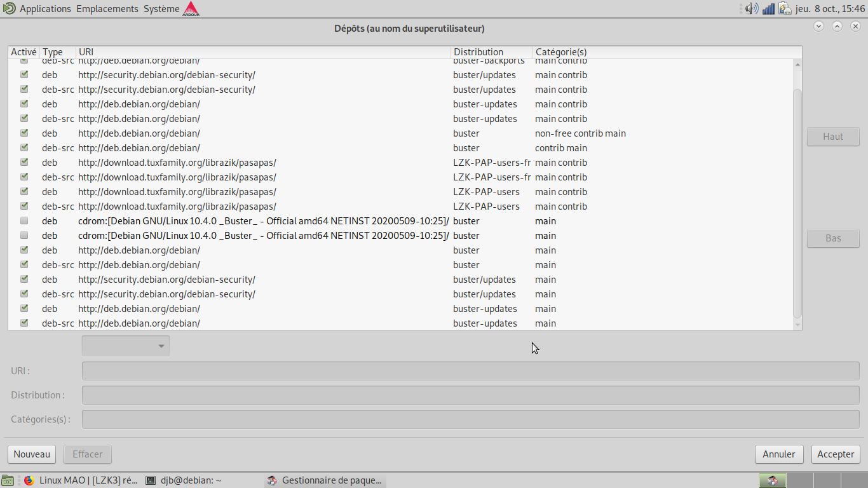Screen dimensions: 868x488
Task: Launch Ardour from the top panel icon
Action: [191, 8]
